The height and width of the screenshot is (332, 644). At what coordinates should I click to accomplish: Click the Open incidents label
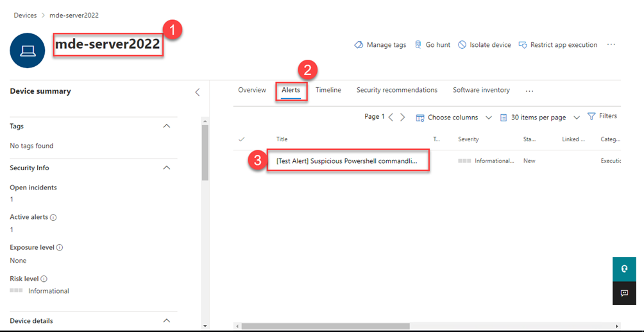pyautogui.click(x=33, y=188)
